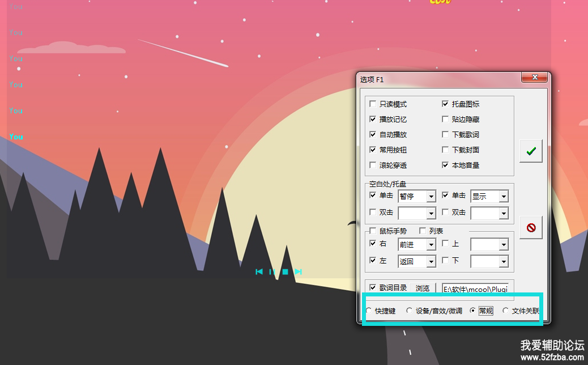Click the previous track playback icon

click(x=259, y=272)
